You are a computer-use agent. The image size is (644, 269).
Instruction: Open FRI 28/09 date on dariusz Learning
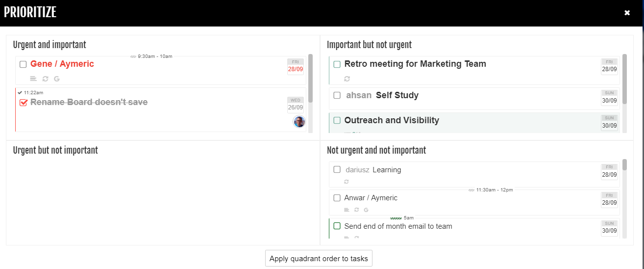coord(609,172)
